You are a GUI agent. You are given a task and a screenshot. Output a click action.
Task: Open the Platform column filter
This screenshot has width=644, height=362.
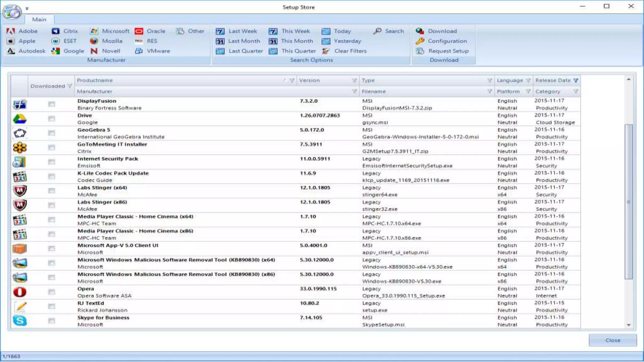pos(528,91)
